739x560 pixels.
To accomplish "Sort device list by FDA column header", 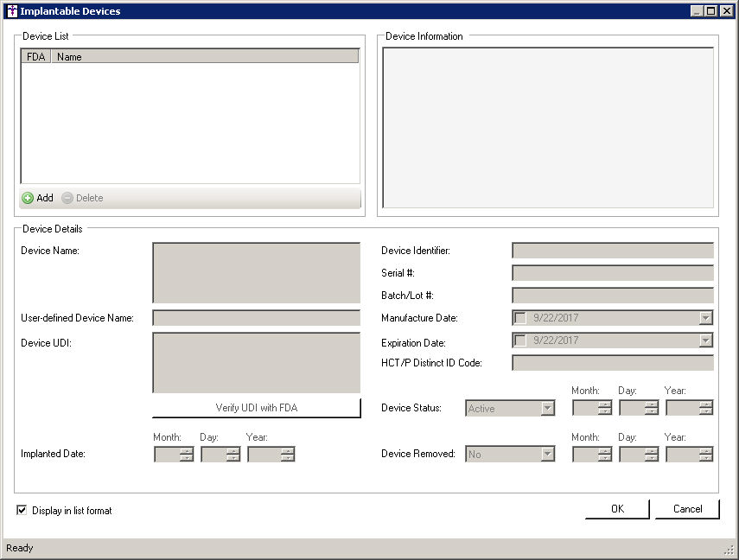I will (35, 56).
